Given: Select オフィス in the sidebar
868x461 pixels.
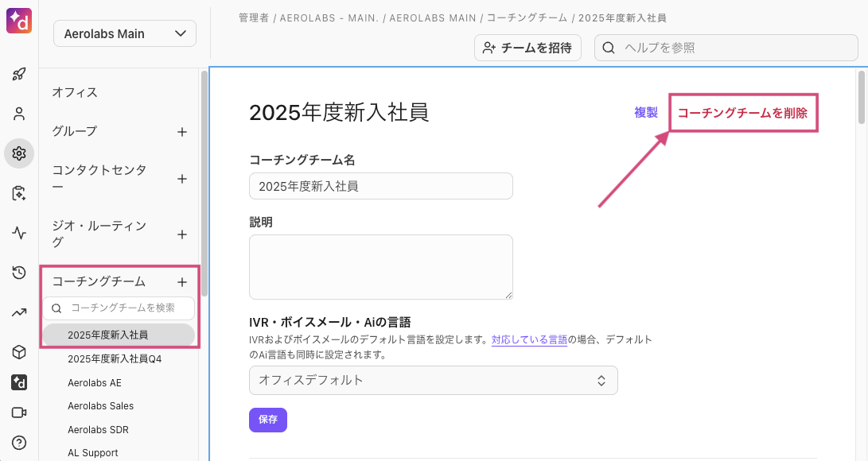Looking at the screenshot, I should (75, 92).
